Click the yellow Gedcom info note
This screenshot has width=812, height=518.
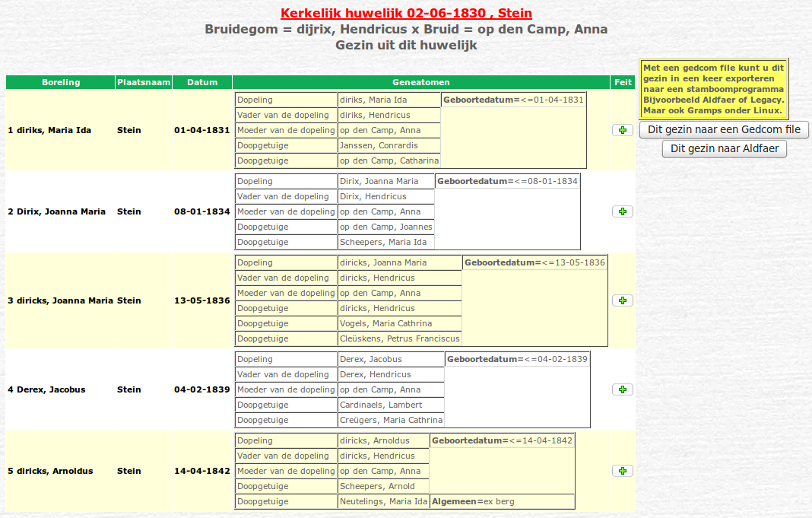[x=713, y=89]
